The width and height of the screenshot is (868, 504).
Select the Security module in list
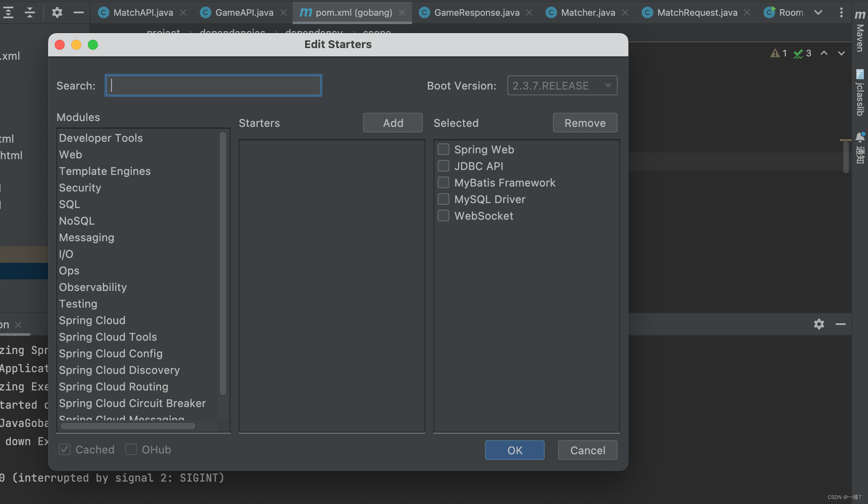80,188
